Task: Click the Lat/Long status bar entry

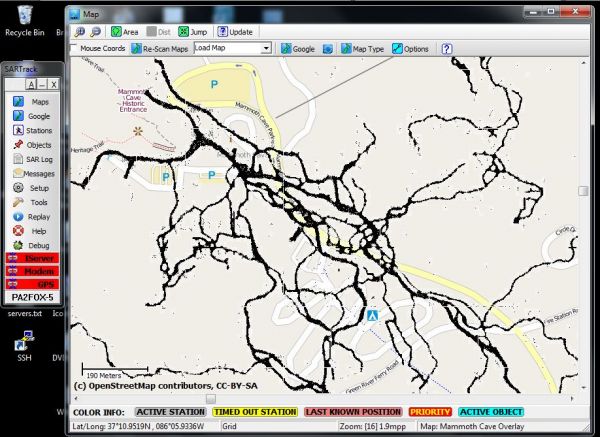Action: click(x=138, y=426)
